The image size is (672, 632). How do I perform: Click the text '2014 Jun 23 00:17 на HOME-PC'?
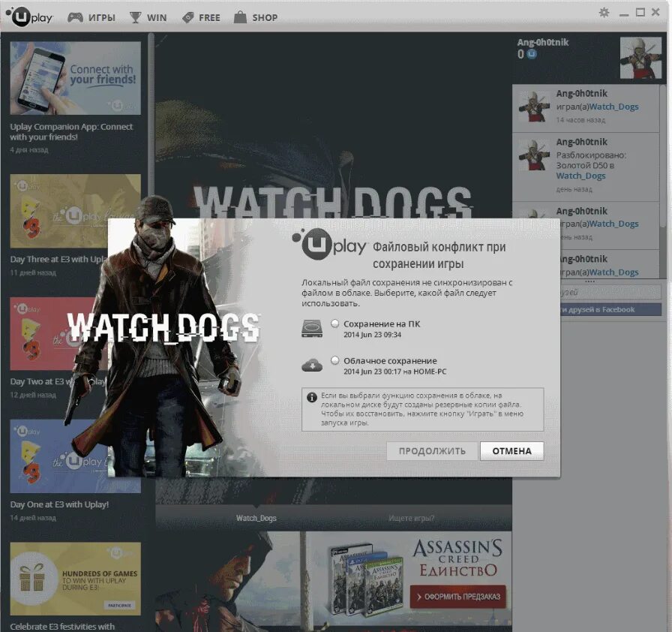[x=394, y=372]
